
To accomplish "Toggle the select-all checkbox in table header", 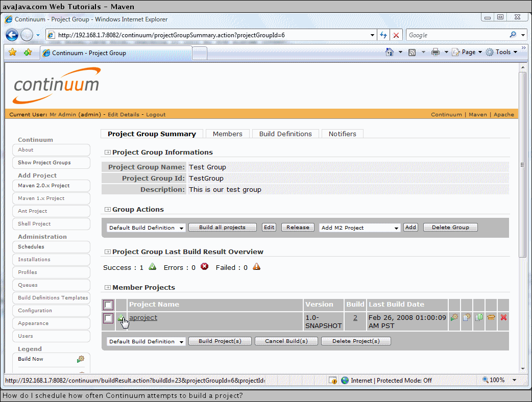I will [x=108, y=305].
